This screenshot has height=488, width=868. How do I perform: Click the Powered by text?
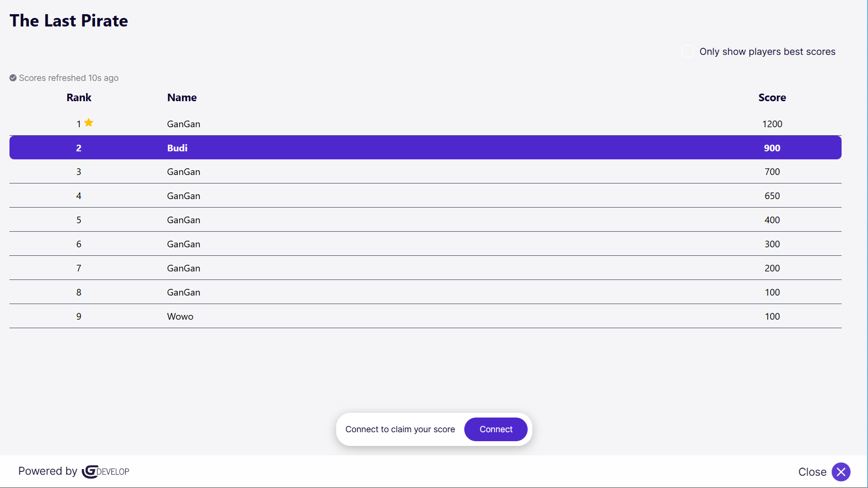tap(47, 471)
